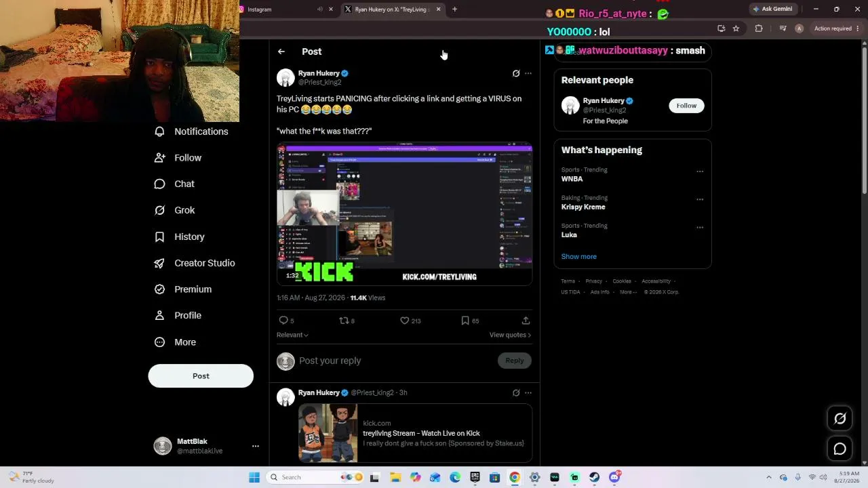Open the Epic Games taskbar icon
The image size is (868, 488).
[475, 477]
